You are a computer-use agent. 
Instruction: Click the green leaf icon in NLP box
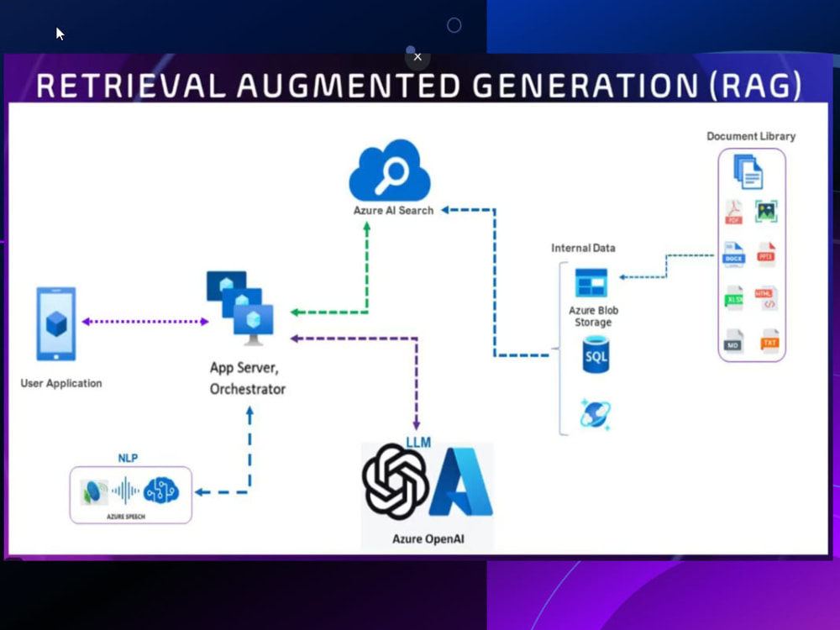[94, 491]
